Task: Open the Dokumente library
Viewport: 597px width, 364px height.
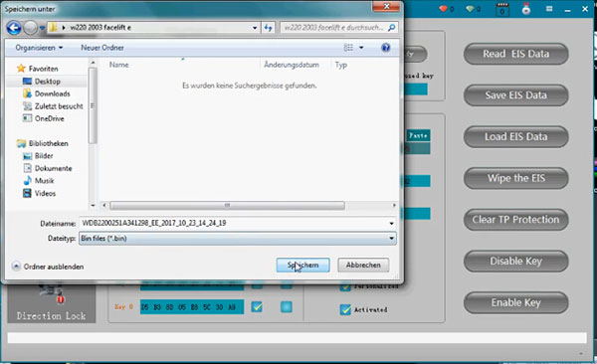Action: point(47,168)
